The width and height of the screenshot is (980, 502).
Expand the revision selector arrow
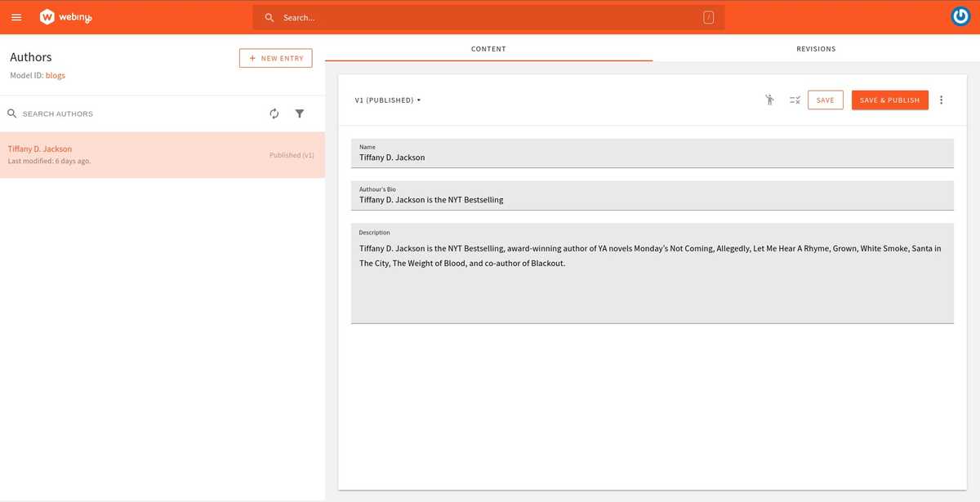pos(417,100)
